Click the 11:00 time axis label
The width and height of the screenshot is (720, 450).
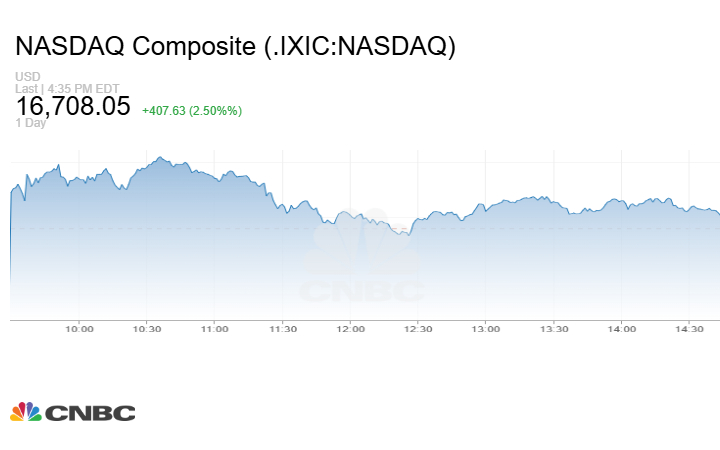point(215,329)
